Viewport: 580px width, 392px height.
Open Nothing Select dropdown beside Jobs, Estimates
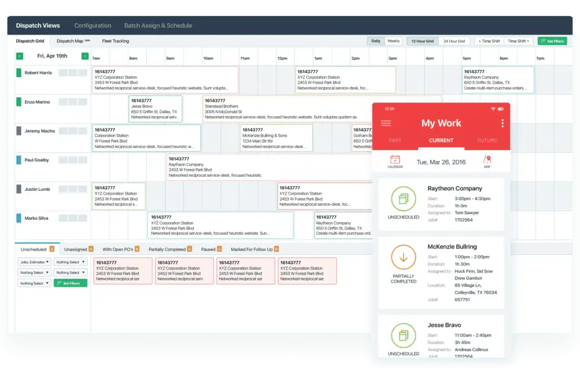[x=70, y=262]
